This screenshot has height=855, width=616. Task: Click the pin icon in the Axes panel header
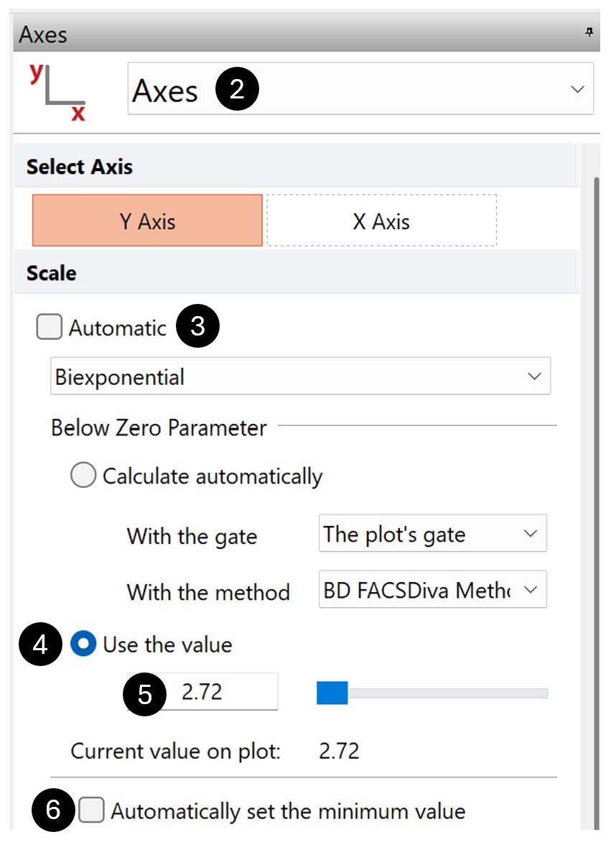[589, 32]
